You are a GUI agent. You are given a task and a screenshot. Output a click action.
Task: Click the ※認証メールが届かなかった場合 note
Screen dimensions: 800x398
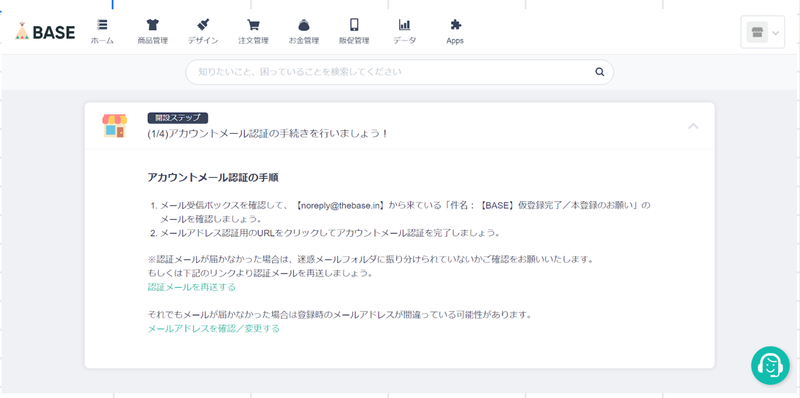371,259
